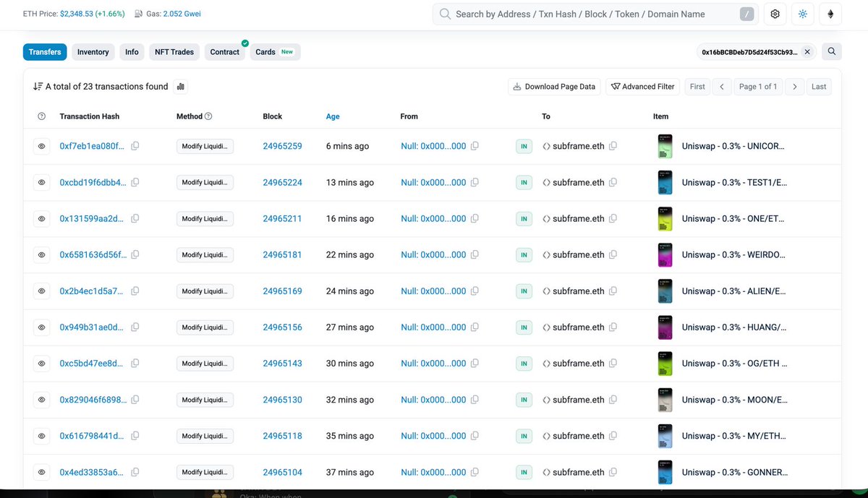
Task: Open block 24965259 link
Action: [282, 146]
